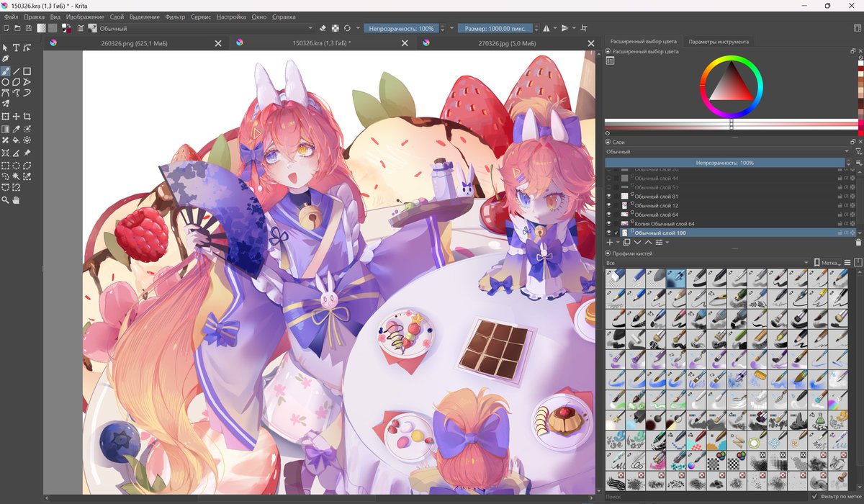
Task: Select the Text tool in toolbox
Action: click(17, 48)
